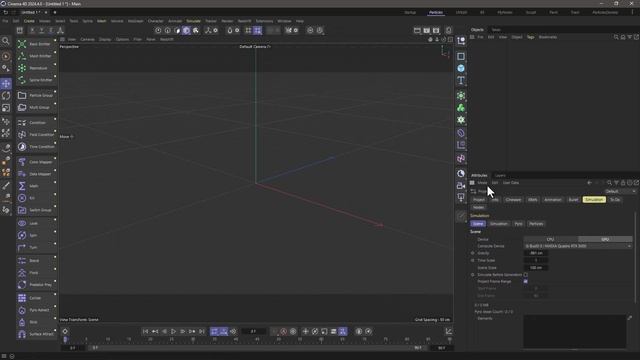Select the Rotate tool in left palette
Screen dimensions: 640x360
(x=6, y=96)
